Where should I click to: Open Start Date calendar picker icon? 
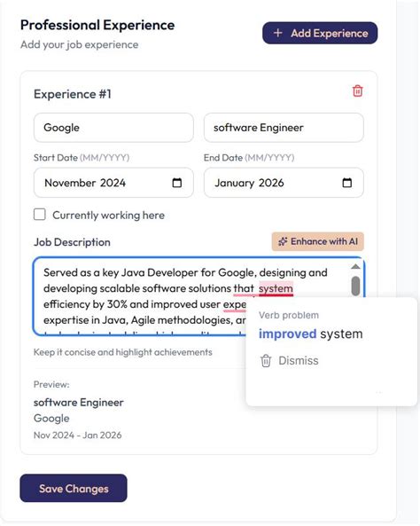[x=176, y=183]
